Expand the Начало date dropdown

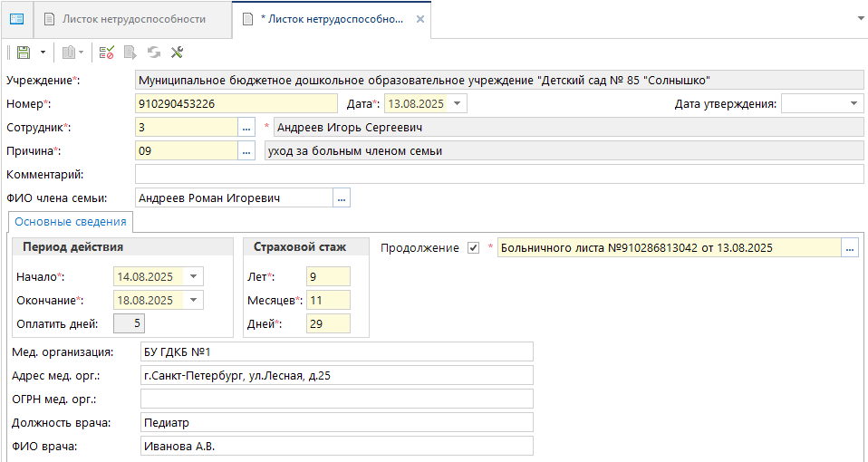[195, 276]
